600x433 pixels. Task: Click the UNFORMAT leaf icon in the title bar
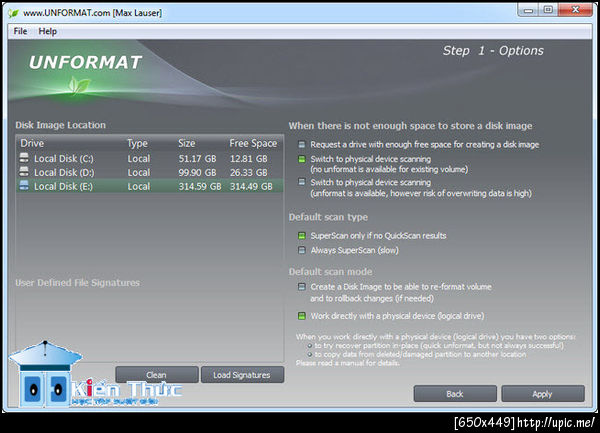[x=13, y=13]
